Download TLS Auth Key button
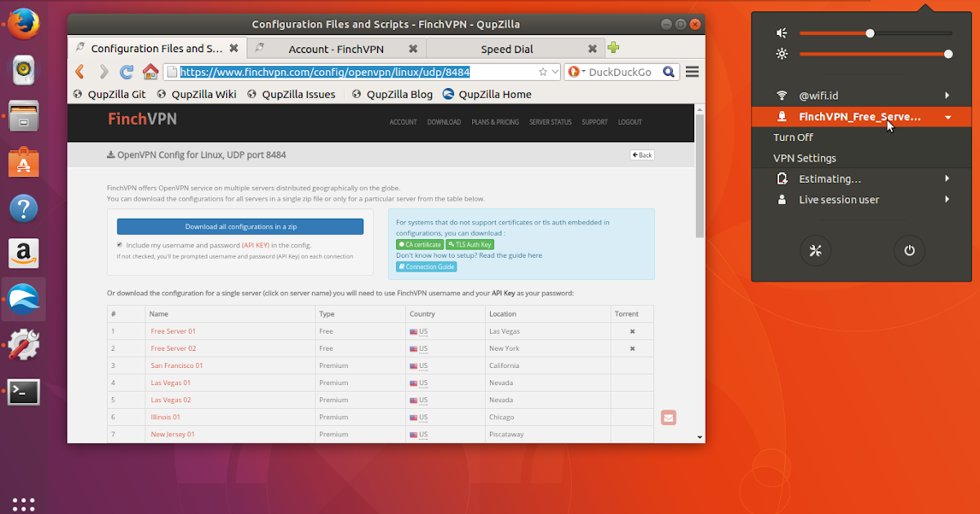This screenshot has width=980, height=514. coord(470,245)
